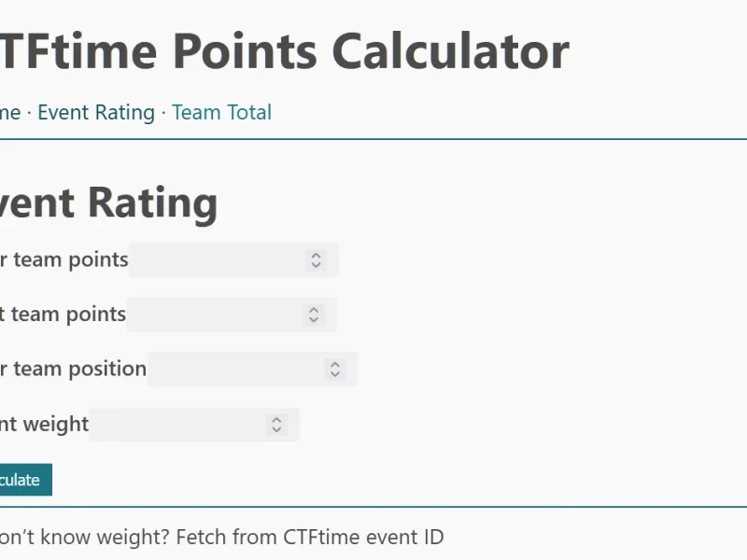Click the up arrow on winner team points
This screenshot has width=747, height=560.
(x=316, y=256)
